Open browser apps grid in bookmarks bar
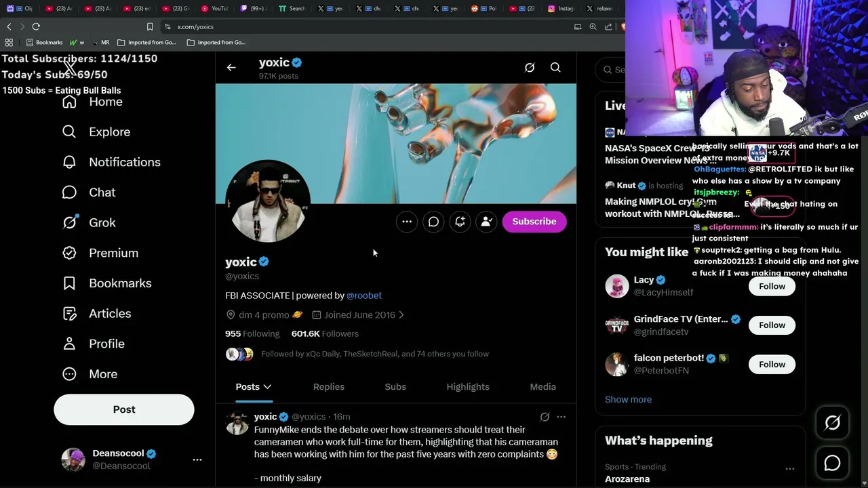Image resolution: width=868 pixels, height=488 pixels. click(x=9, y=42)
